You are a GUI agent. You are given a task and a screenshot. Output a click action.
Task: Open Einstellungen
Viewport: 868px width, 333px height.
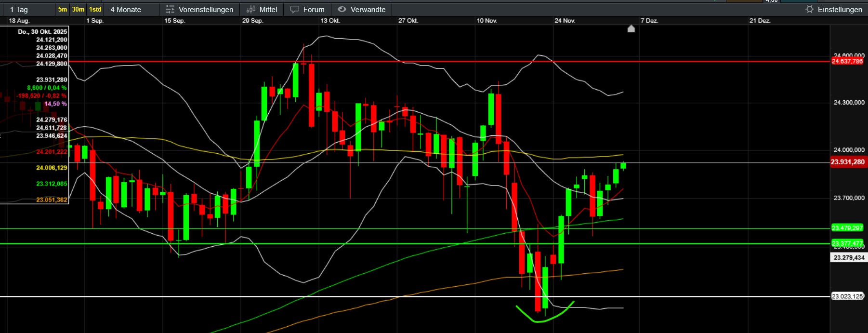834,9
